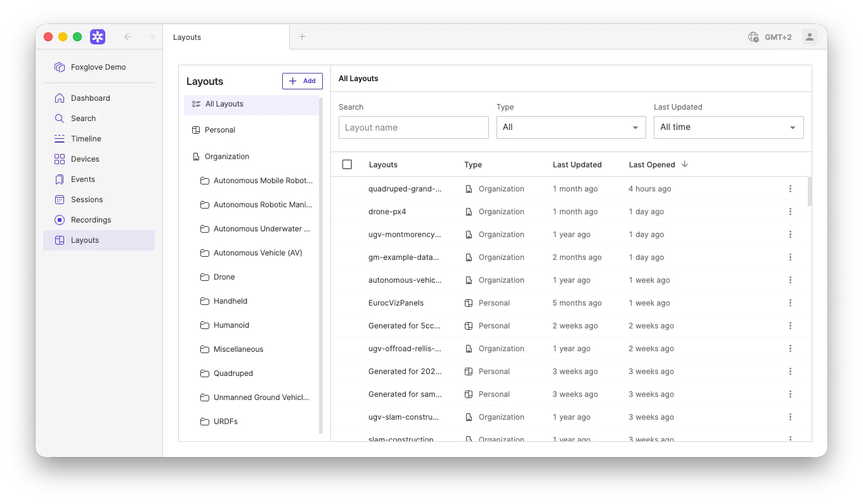Open more options for Generated for sam... row
This screenshot has width=863, height=504.
(x=790, y=394)
